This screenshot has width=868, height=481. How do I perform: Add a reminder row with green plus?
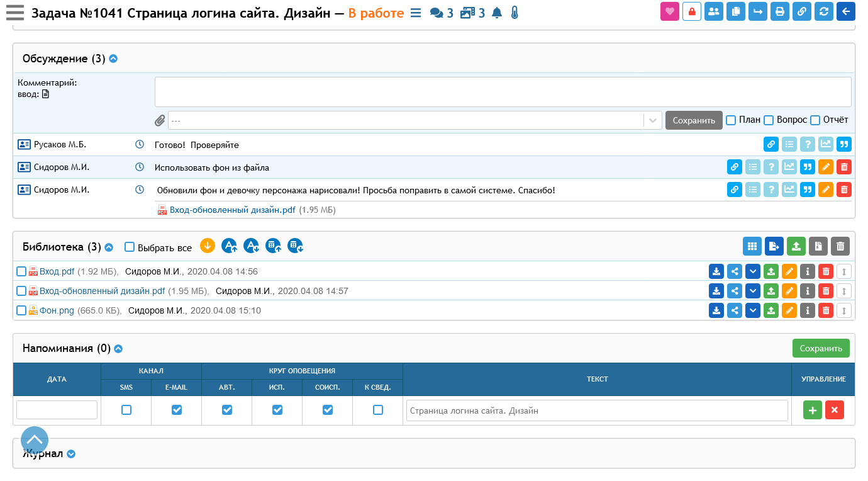pos(813,410)
